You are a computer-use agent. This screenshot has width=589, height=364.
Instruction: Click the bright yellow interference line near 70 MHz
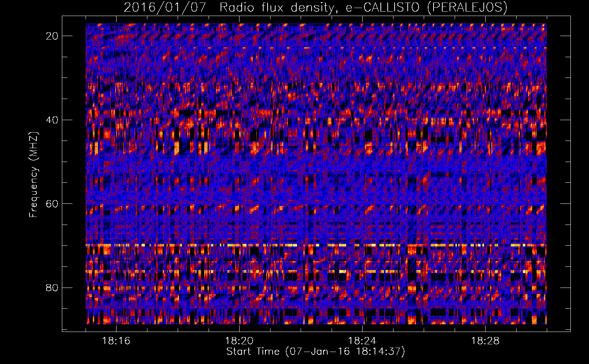316,245
